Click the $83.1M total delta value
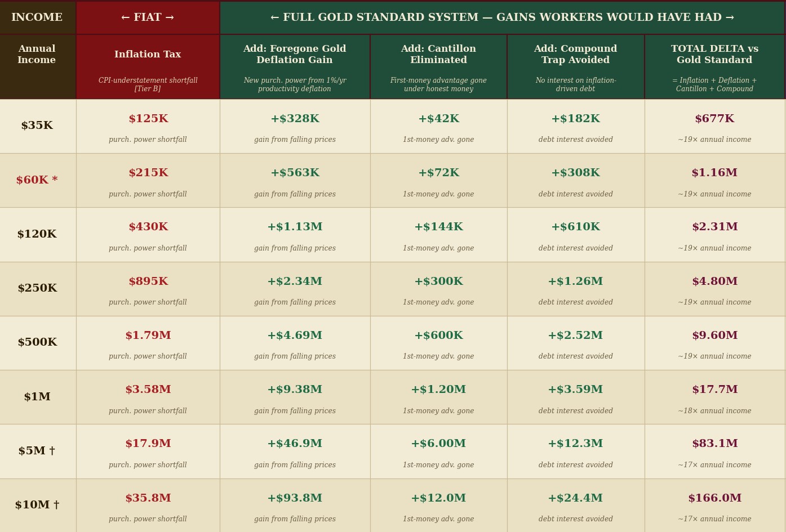 (714, 444)
